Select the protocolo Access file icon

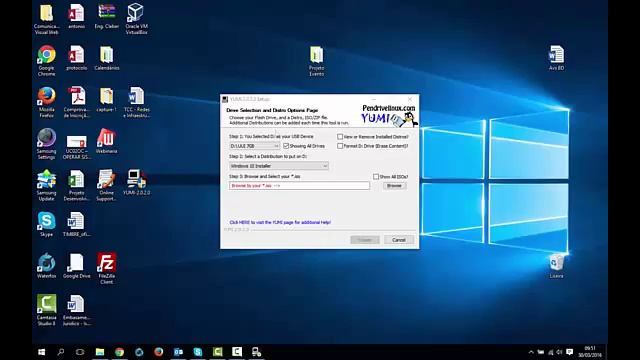pos(76,58)
